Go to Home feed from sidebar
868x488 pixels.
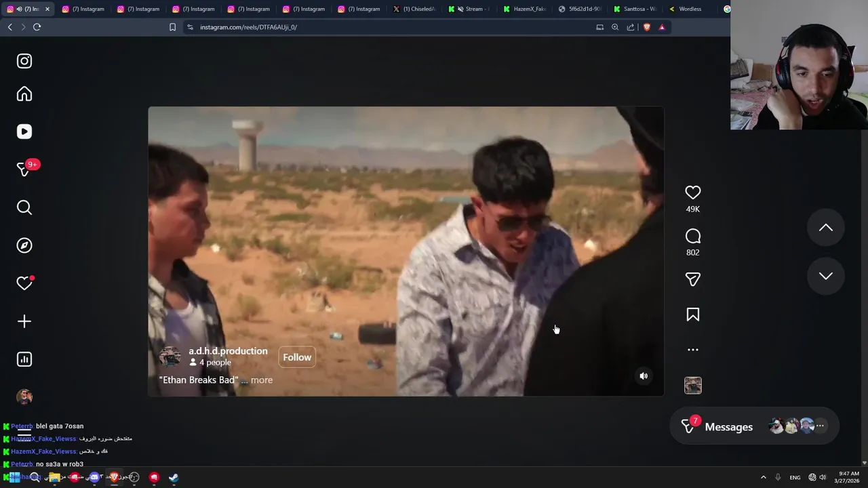[24, 94]
